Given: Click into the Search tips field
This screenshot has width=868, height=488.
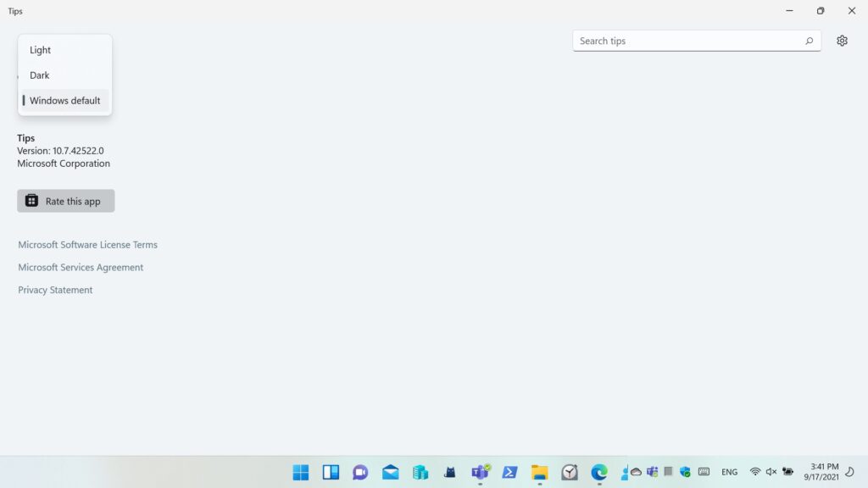Looking at the screenshot, I should 687,41.
